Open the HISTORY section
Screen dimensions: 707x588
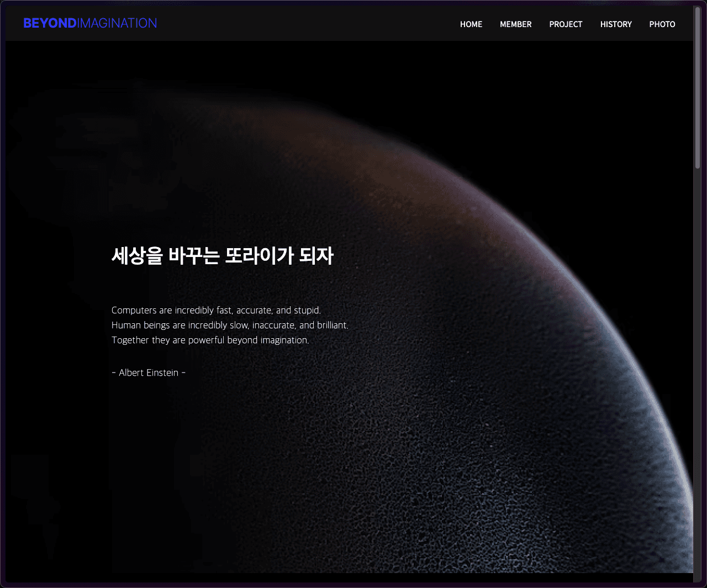point(616,24)
